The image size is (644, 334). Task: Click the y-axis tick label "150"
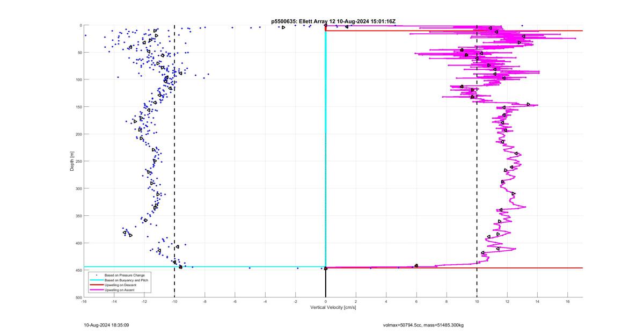(x=78, y=107)
